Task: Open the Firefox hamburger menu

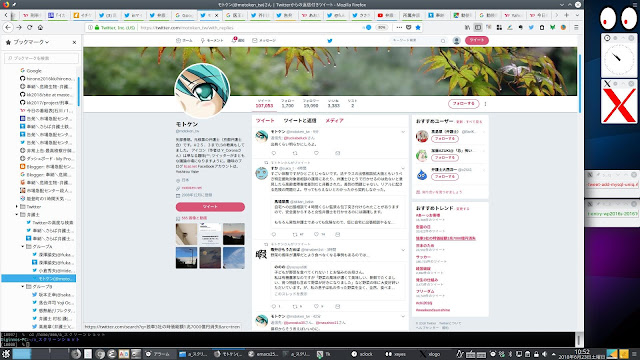Action: click(576, 27)
